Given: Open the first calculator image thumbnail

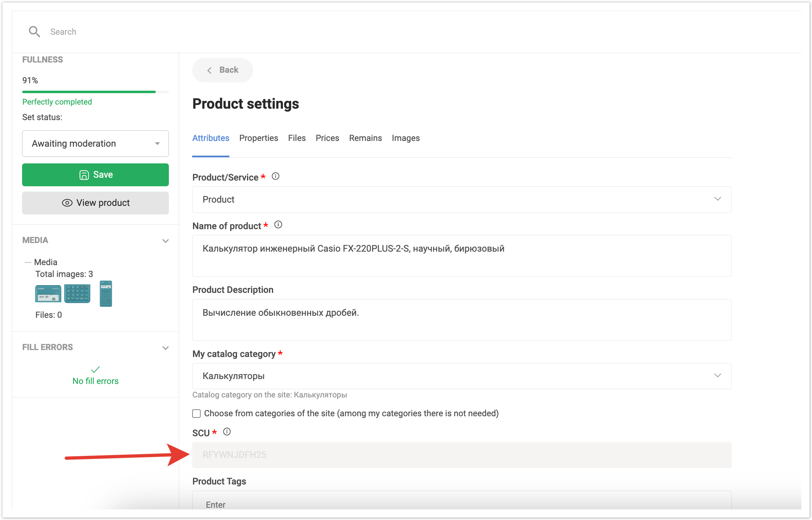Looking at the screenshot, I should point(48,294).
